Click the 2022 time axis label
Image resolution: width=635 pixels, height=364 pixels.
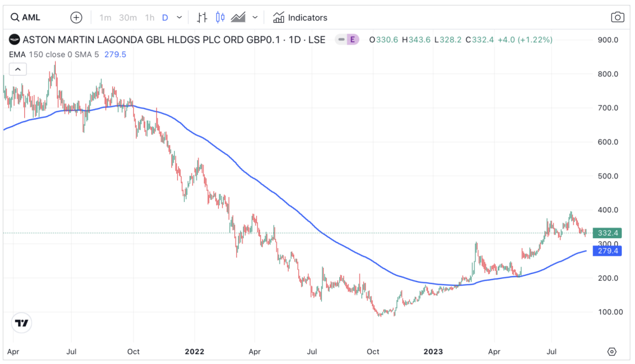[x=194, y=352]
